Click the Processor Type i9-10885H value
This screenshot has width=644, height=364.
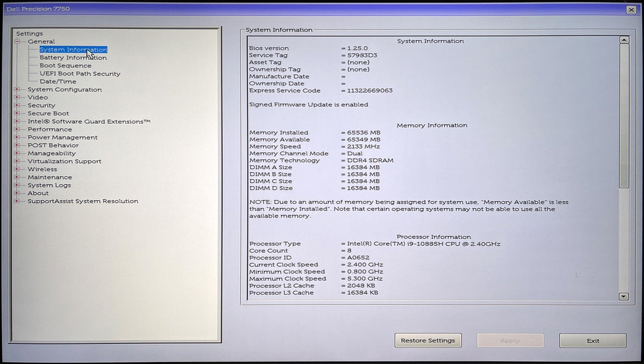[423, 244]
